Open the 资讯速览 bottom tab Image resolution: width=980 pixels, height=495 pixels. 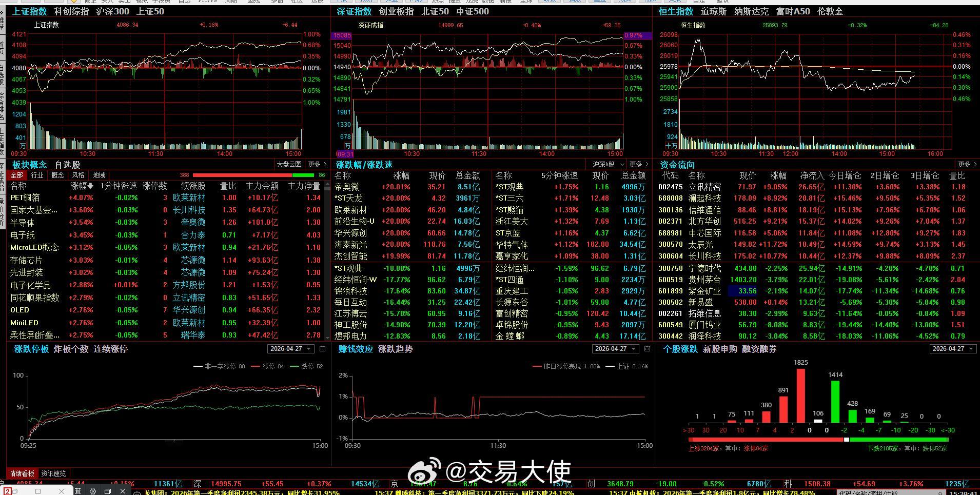tap(54, 473)
